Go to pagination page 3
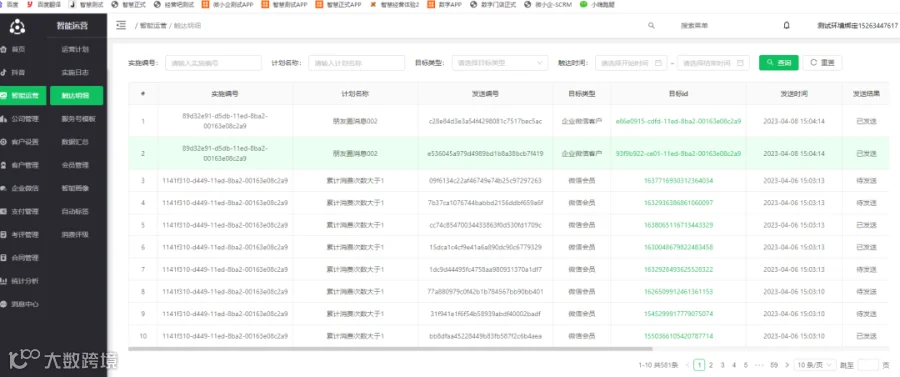Image resolution: width=900 pixels, height=377 pixels. pyautogui.click(x=723, y=365)
